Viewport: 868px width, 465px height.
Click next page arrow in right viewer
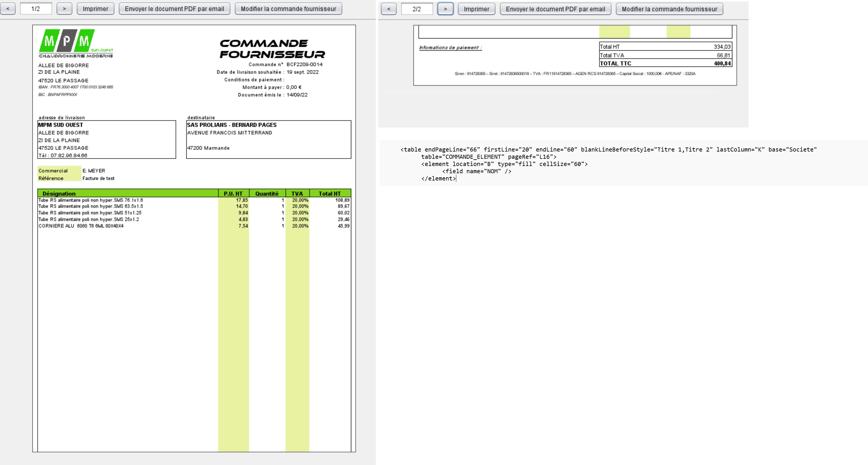[445, 9]
